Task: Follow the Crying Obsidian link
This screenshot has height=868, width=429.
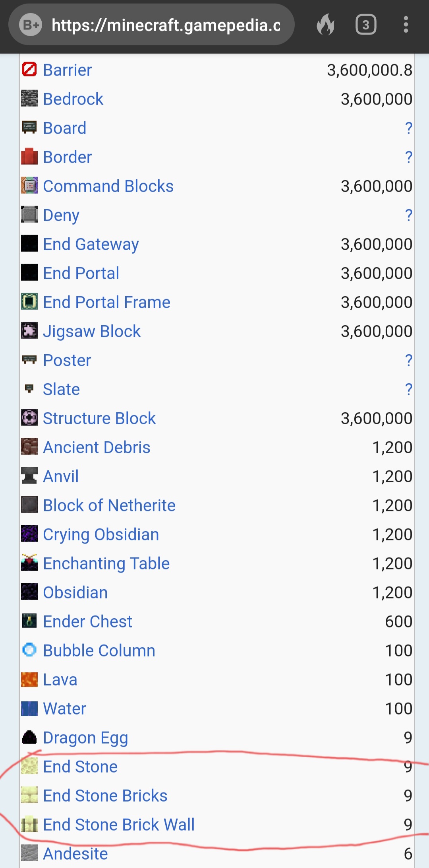Action: [x=101, y=534]
